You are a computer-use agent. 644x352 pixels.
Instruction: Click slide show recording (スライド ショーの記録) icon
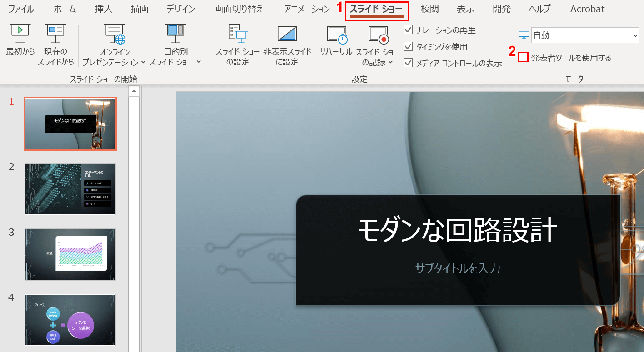(x=378, y=35)
